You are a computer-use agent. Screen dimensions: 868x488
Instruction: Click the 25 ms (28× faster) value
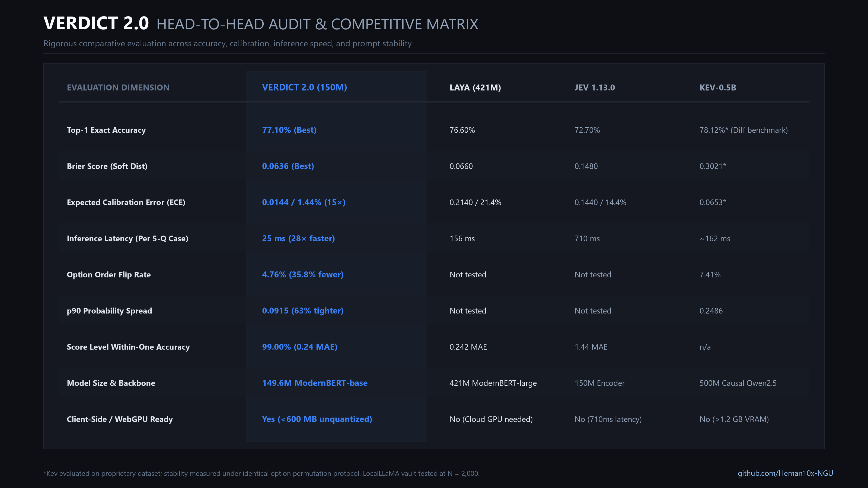pos(298,239)
